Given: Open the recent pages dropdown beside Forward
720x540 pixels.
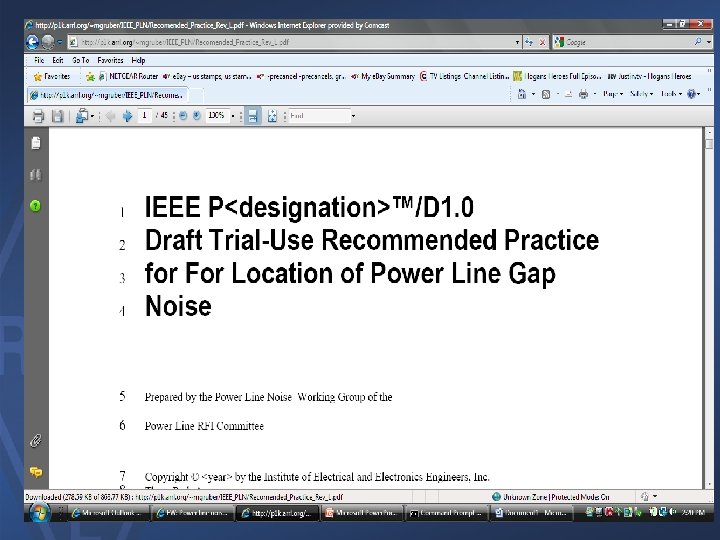Looking at the screenshot, I should [x=60, y=42].
